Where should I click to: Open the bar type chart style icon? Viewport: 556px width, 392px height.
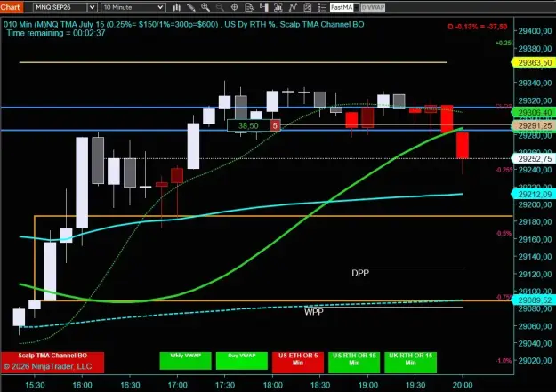[x=176, y=7]
